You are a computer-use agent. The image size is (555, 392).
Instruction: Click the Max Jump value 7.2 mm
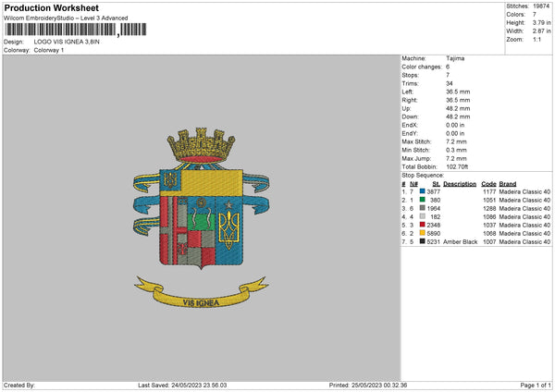coord(456,158)
